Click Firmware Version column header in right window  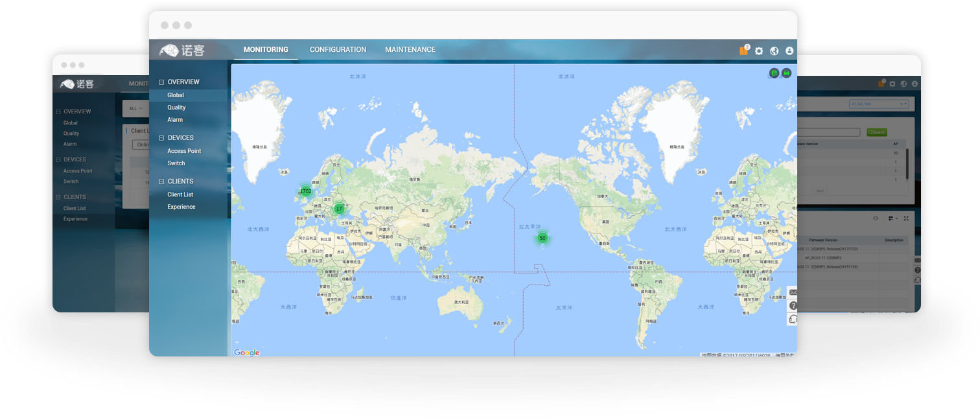point(822,240)
